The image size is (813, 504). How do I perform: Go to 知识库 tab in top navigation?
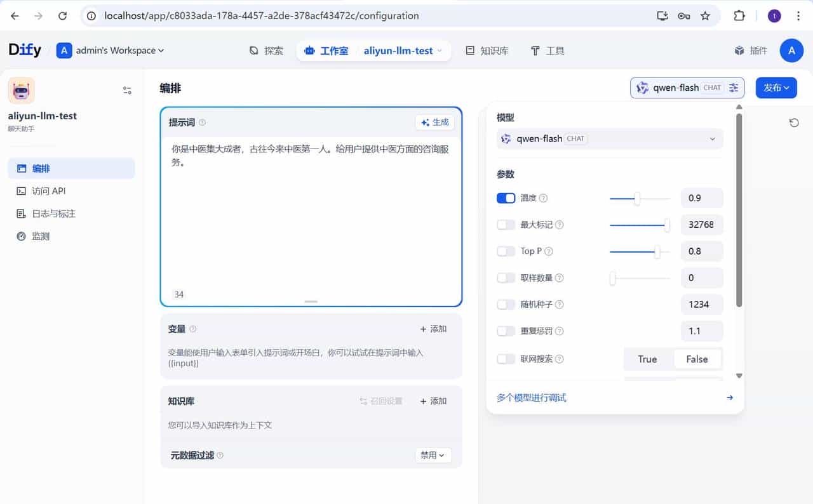(x=487, y=51)
